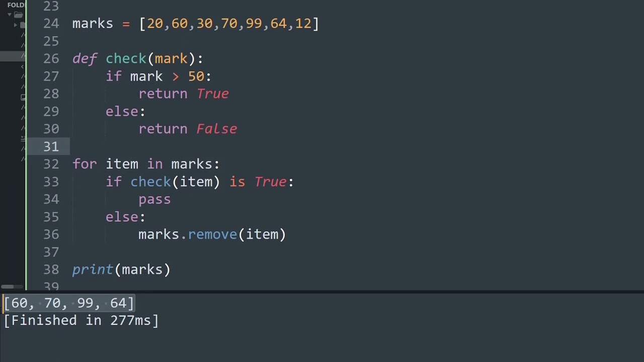Click the check function name on line 26
Screen dimensions: 644x362
(x=126, y=59)
